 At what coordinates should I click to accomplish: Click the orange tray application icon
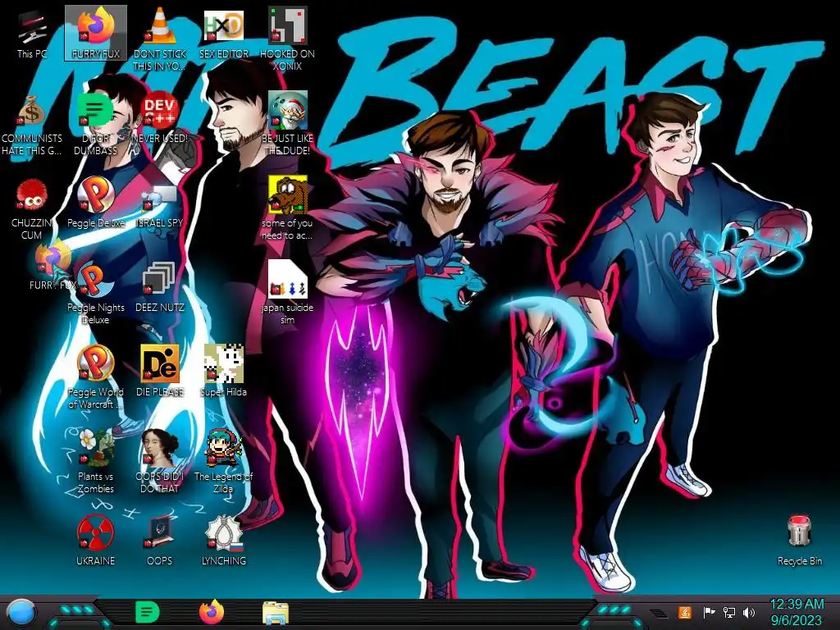pyautogui.click(x=685, y=612)
